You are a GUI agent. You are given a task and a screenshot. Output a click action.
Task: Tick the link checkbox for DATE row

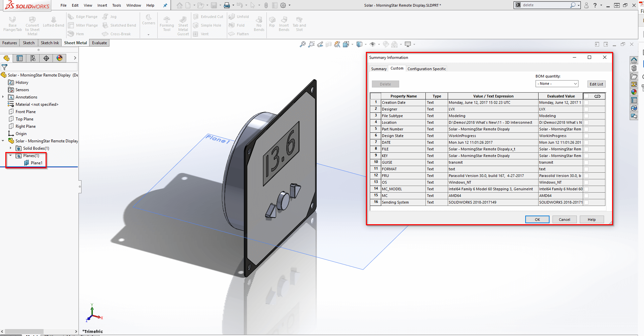(586, 143)
